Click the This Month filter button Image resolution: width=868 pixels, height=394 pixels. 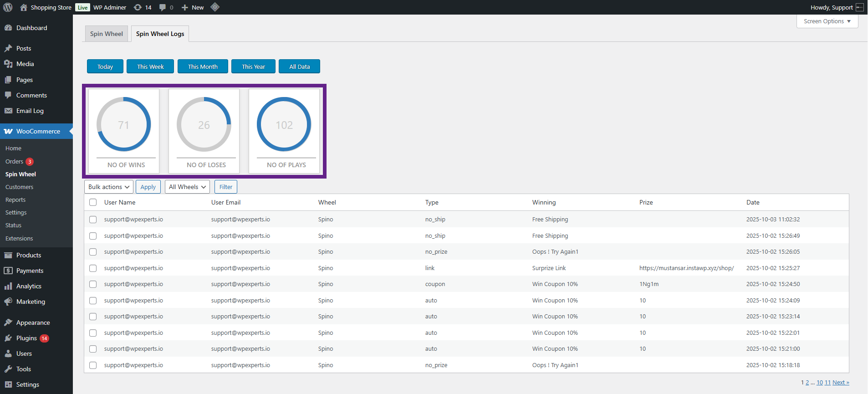tap(203, 67)
